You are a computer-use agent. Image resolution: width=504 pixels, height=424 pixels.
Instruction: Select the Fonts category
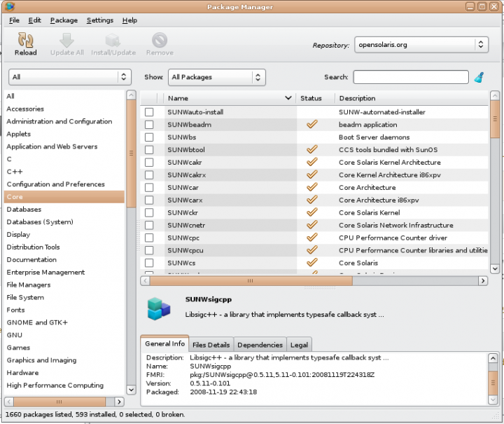click(x=64, y=310)
